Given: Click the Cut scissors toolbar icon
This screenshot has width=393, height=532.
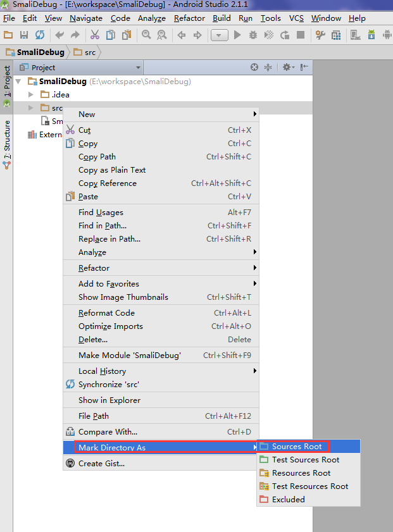Looking at the screenshot, I should [x=95, y=35].
